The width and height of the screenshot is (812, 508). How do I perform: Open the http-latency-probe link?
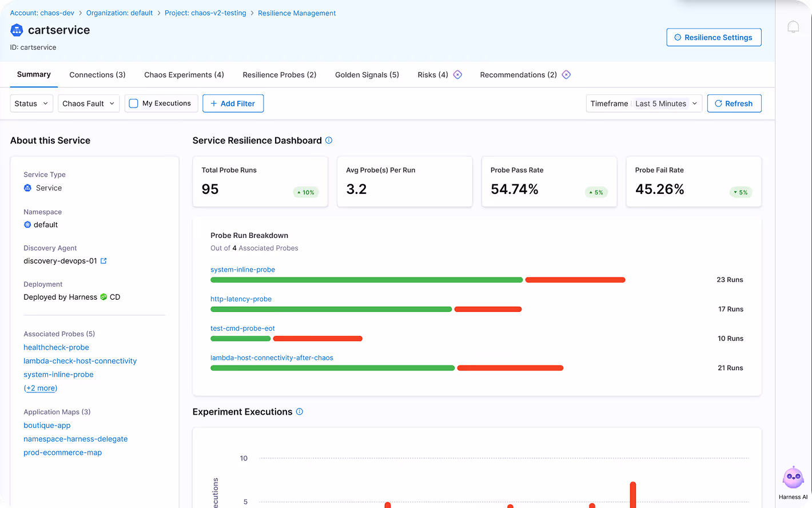[x=241, y=299]
